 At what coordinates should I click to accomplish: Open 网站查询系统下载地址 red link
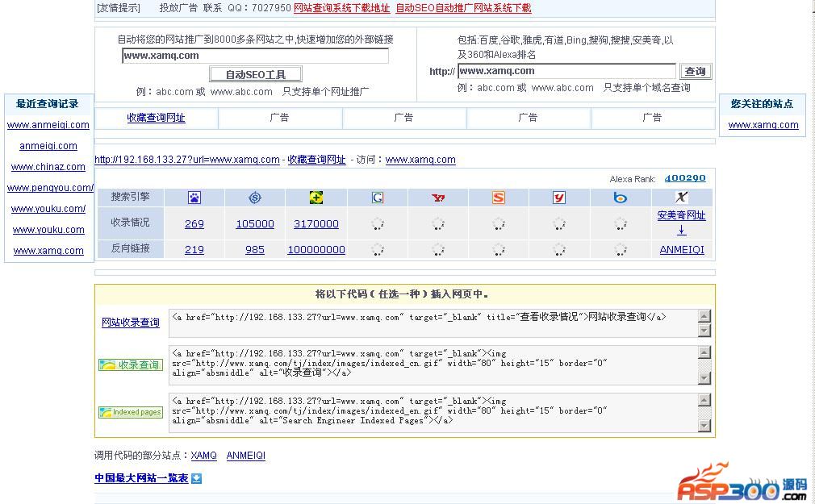341,8
